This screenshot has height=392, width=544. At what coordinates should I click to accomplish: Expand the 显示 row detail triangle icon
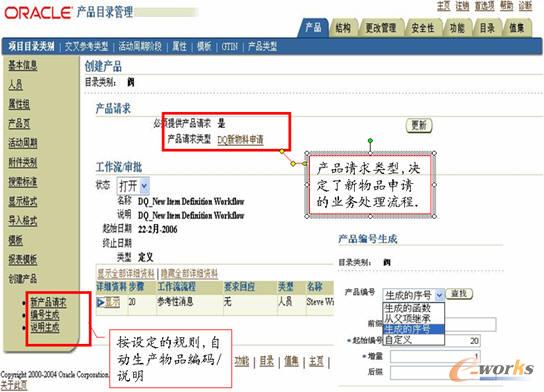click(101, 302)
